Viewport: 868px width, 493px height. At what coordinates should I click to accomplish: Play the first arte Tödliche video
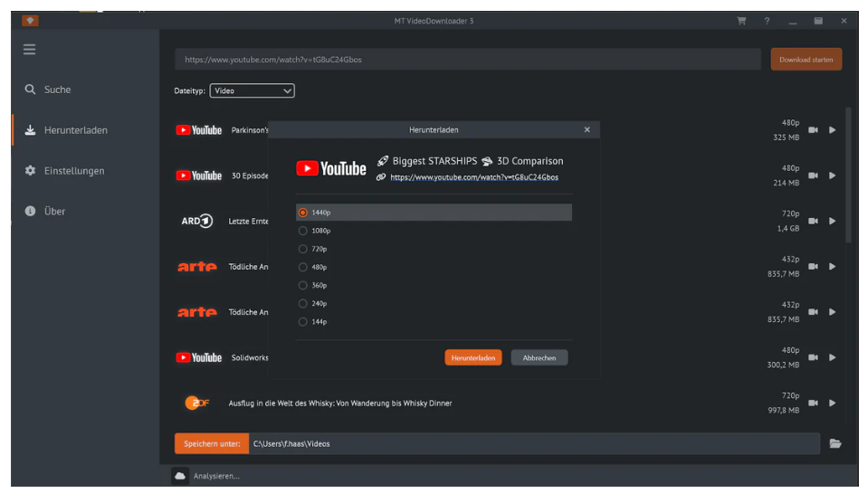point(832,266)
